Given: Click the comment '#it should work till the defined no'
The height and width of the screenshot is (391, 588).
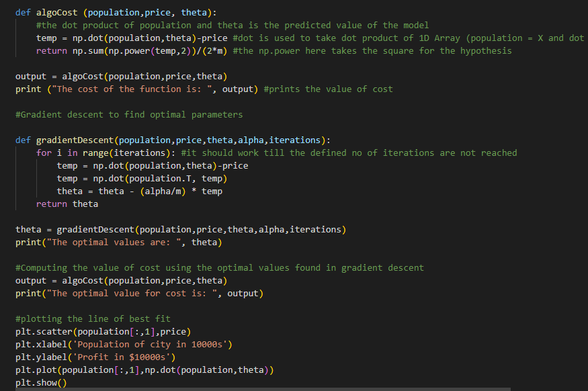Looking at the screenshot, I should tap(271, 153).
